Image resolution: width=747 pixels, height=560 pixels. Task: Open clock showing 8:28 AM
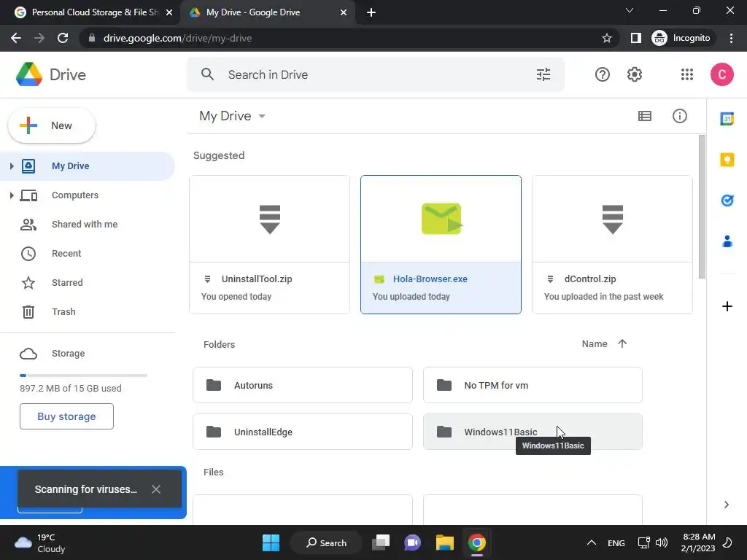pos(698,542)
